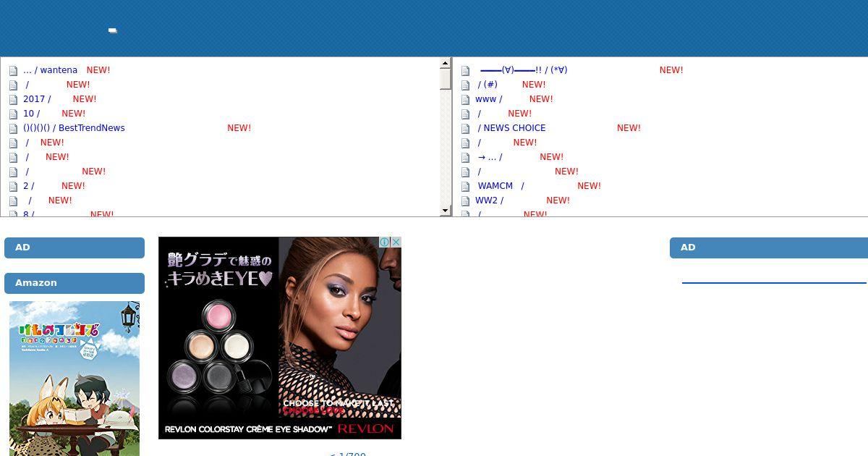Open the '()()()() / BestTrendNews' link
The height and width of the screenshot is (456, 868).
74,128
